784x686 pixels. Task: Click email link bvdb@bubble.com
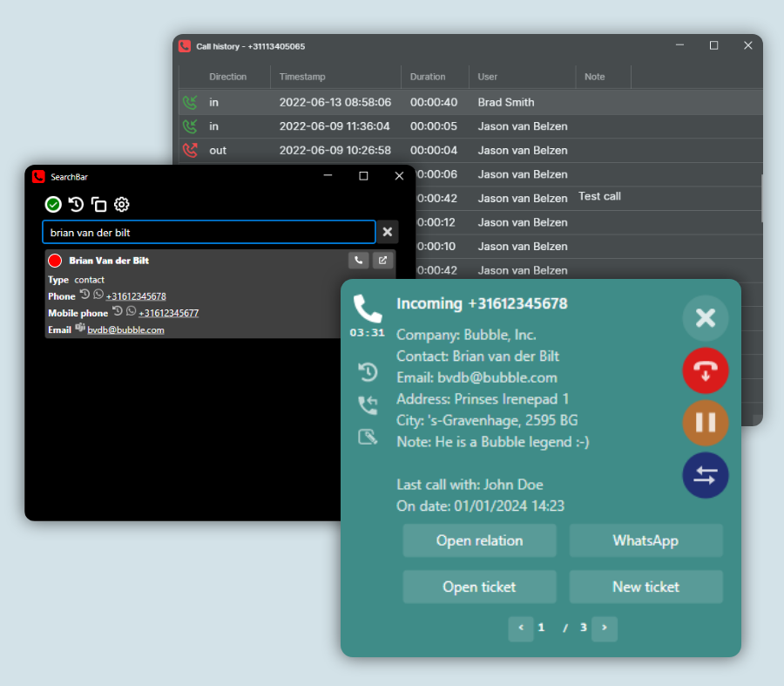pos(125,330)
